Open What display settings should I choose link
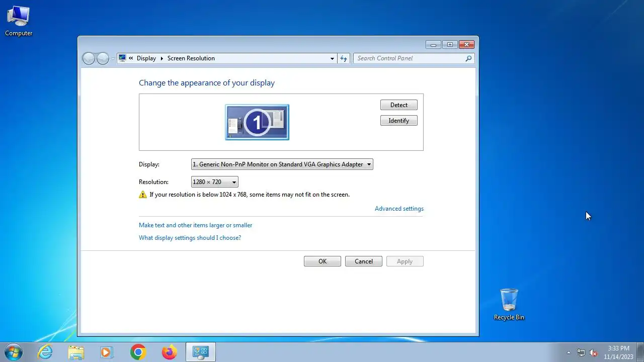Viewport: 644px width, 362px height. click(x=190, y=238)
